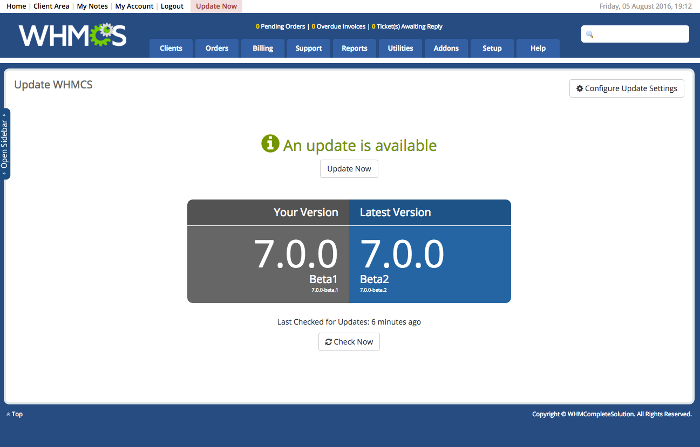Open the Reports menu
Screen dimensions: 700x447
pos(354,48)
